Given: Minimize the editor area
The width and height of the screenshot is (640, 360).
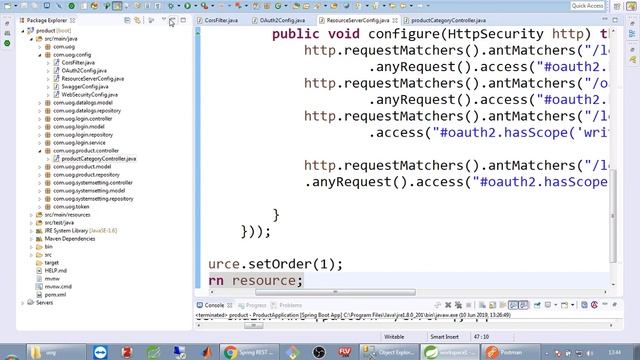Looking at the screenshot, I should click(605, 19).
